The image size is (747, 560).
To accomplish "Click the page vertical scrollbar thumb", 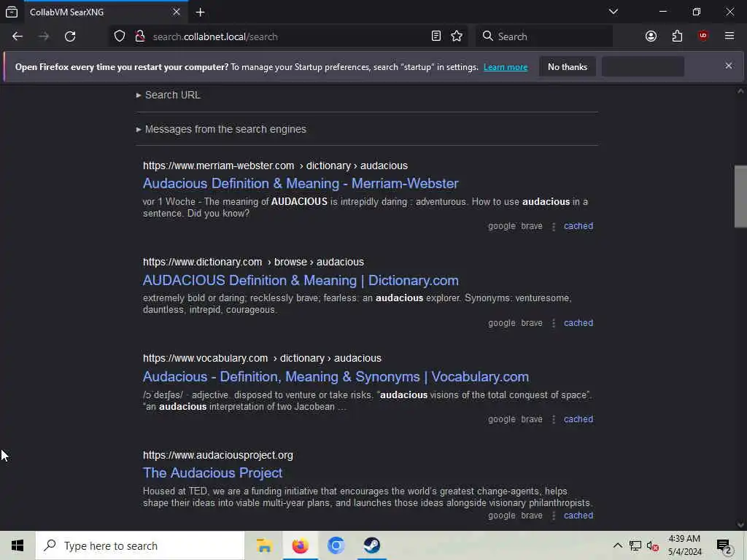I will tap(740, 197).
